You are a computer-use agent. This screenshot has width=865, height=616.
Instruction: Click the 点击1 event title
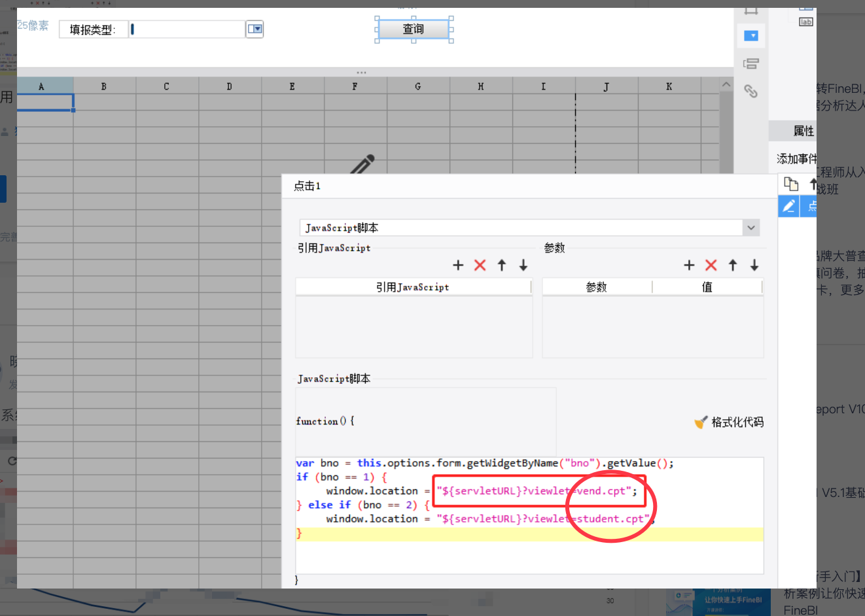tap(308, 186)
